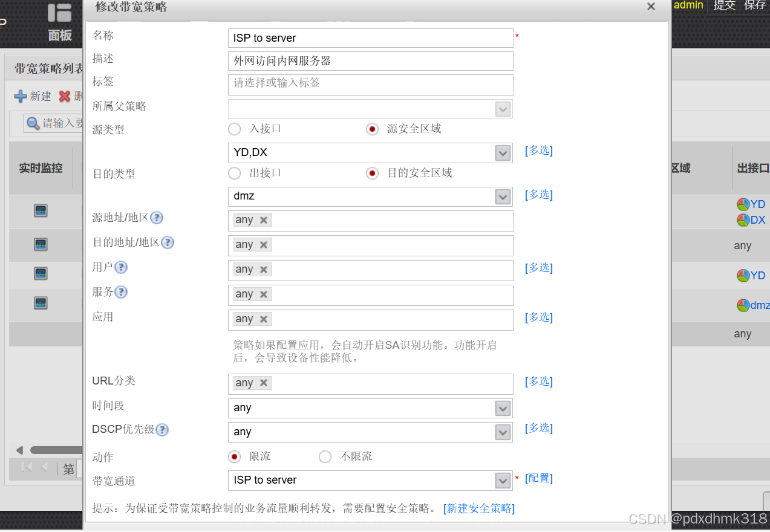770x532 pixels.
Task: Click the admin user label
Action: tap(688, 5)
